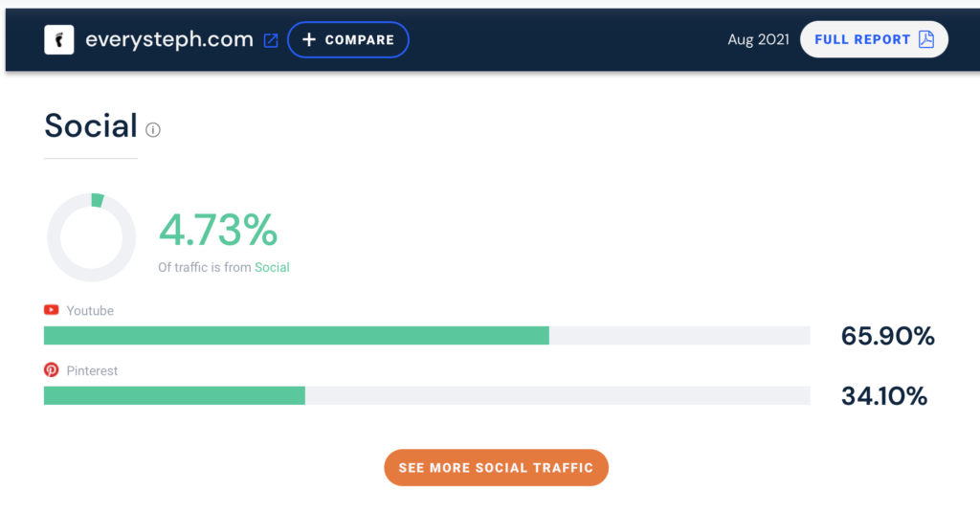This screenshot has width=980, height=512.
Task: Click the plus icon inside Compare
Action: pos(308,40)
